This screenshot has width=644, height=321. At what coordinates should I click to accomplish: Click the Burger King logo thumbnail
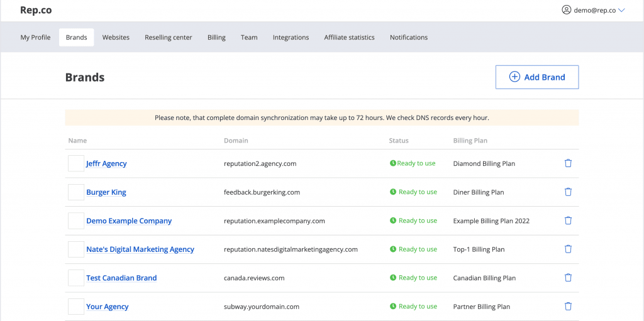coord(76,192)
